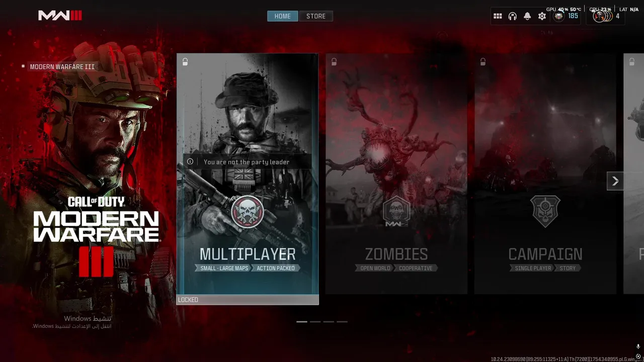Click the microphone icon in bottom corner
The width and height of the screenshot is (644, 362).
(x=638, y=347)
